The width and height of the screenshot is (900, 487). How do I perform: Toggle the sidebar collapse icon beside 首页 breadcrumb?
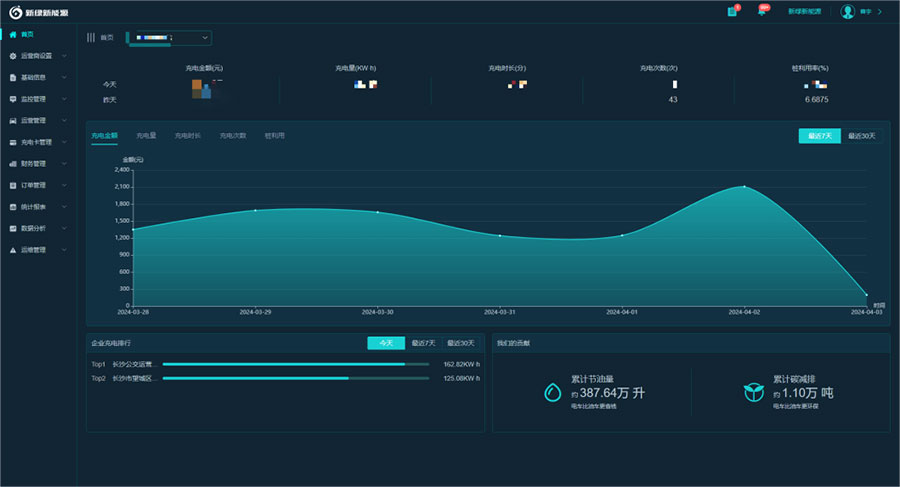point(91,38)
